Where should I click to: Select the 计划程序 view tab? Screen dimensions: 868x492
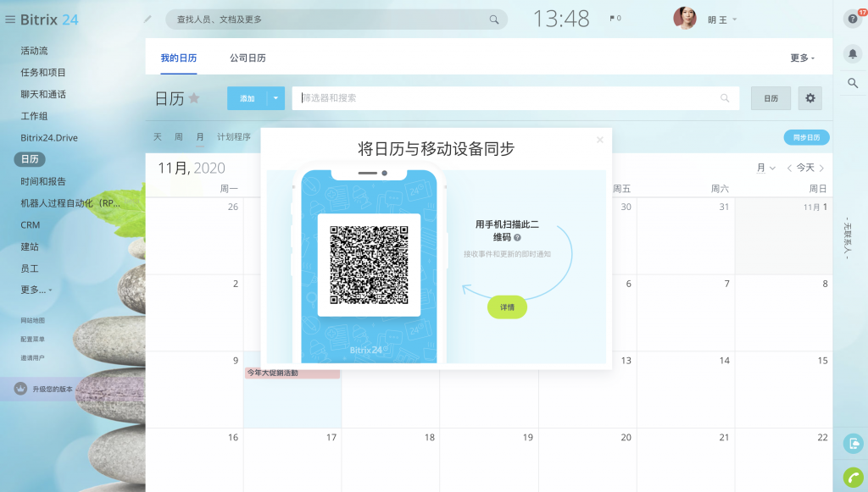click(x=234, y=136)
